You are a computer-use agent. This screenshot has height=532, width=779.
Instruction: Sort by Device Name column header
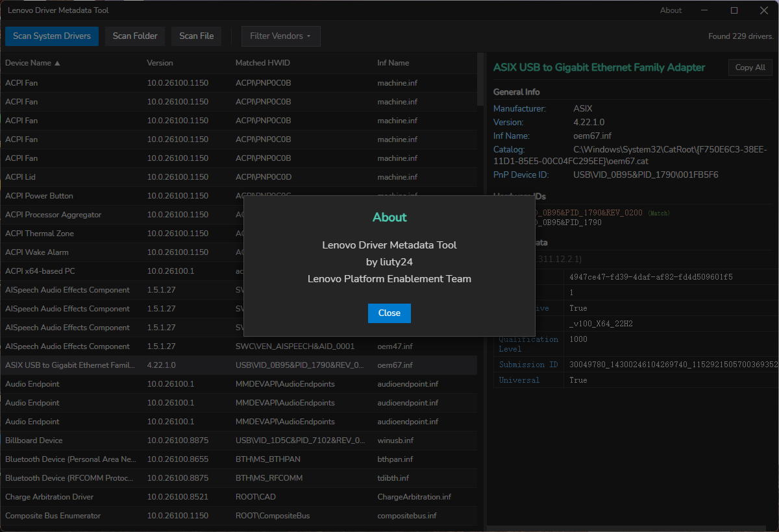[x=32, y=63]
